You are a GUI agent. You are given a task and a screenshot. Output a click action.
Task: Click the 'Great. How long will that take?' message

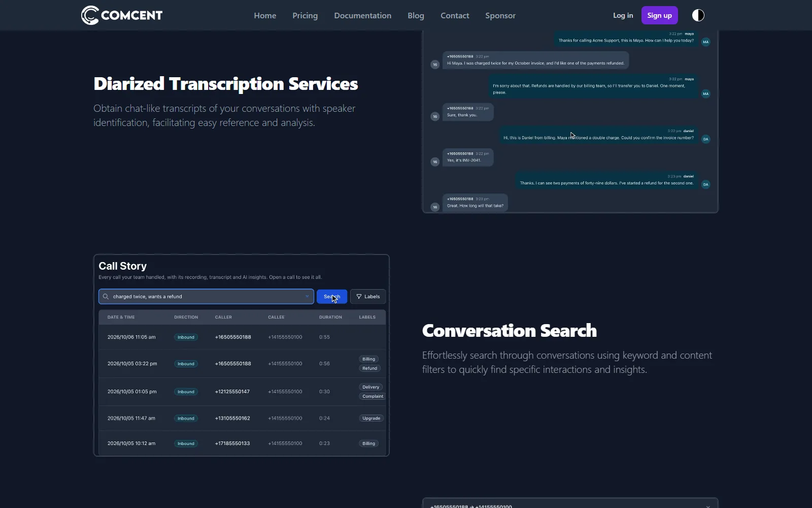[x=475, y=203]
